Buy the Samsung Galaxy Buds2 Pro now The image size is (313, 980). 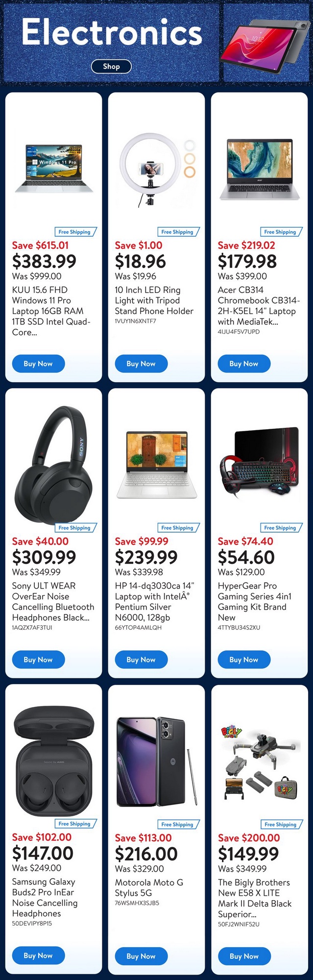[38, 955]
